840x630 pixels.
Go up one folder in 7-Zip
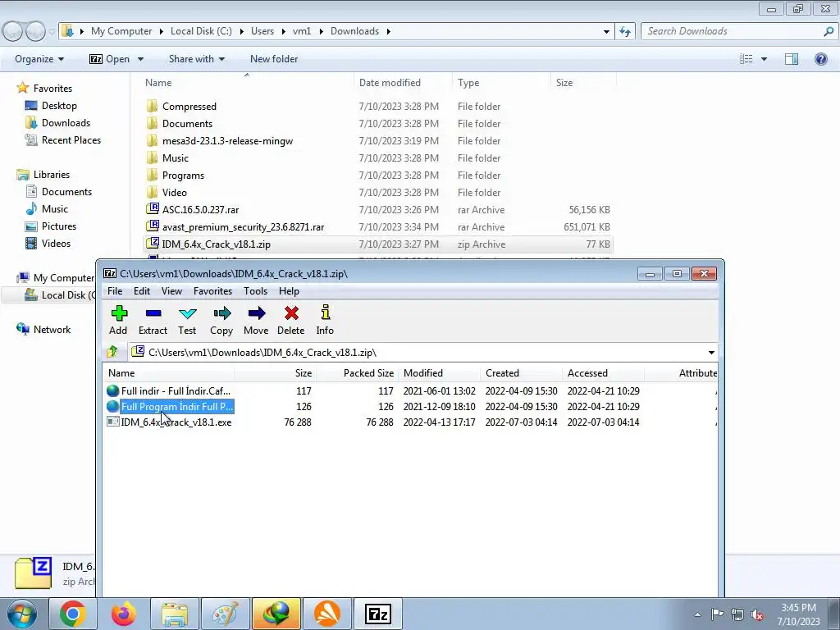point(112,352)
